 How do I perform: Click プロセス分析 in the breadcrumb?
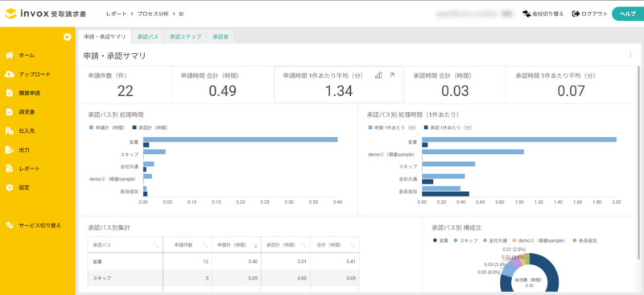pyautogui.click(x=153, y=14)
